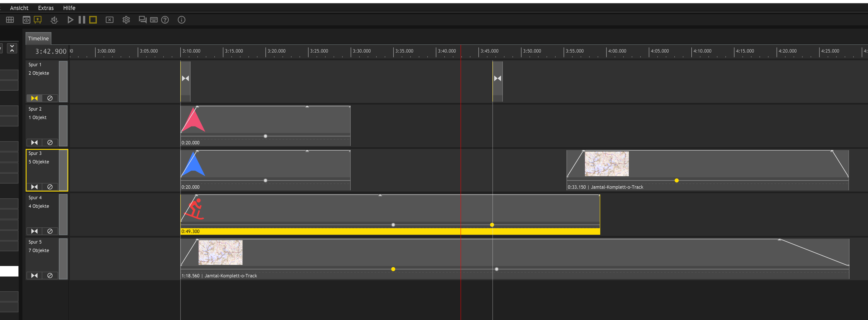The height and width of the screenshot is (320, 868).
Task: Click the 5 Objekte text in Spur 3
Action: coord(39,162)
